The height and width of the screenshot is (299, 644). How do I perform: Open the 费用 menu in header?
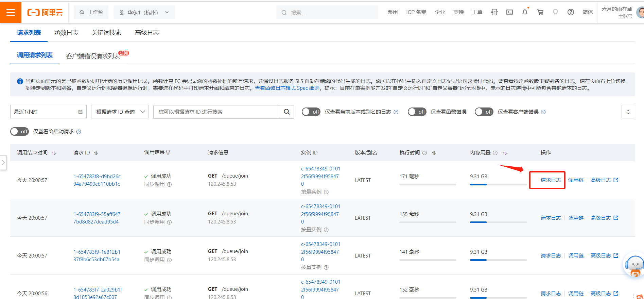tap(393, 12)
